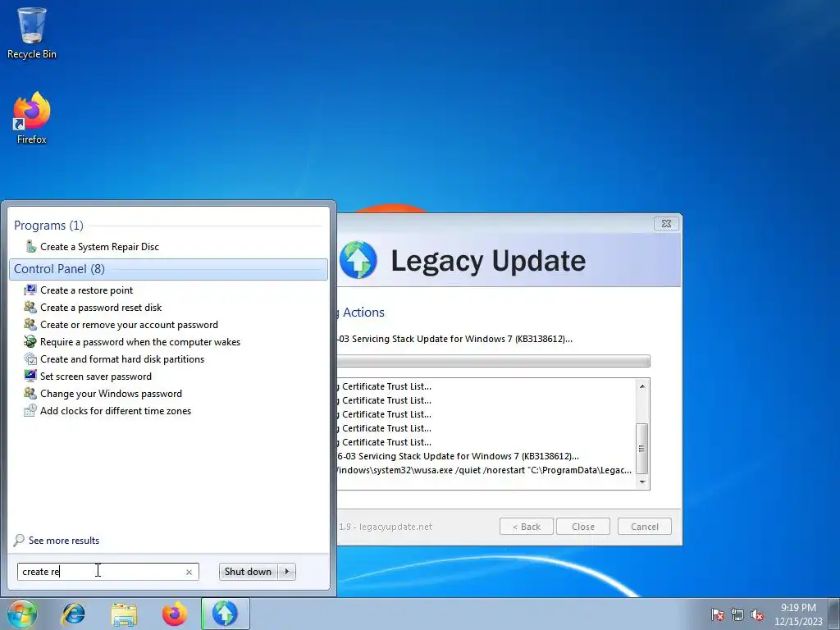This screenshot has width=840, height=630.
Task: Click the Change your Windows password icon
Action: click(x=30, y=393)
